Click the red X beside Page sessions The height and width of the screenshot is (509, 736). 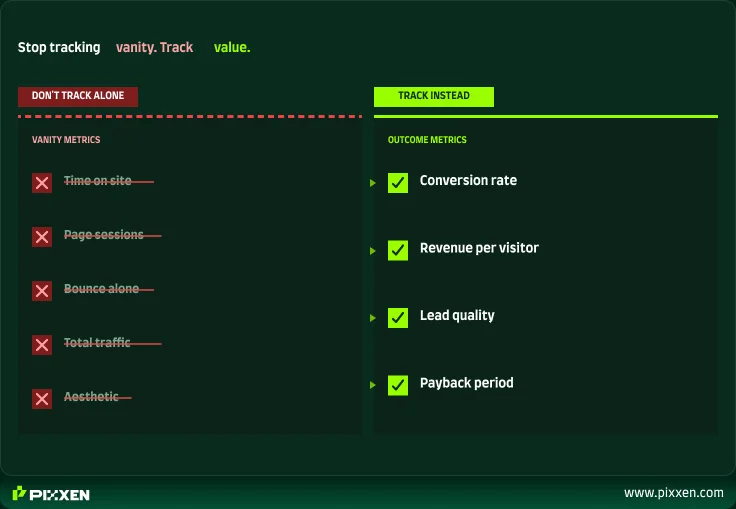point(42,237)
